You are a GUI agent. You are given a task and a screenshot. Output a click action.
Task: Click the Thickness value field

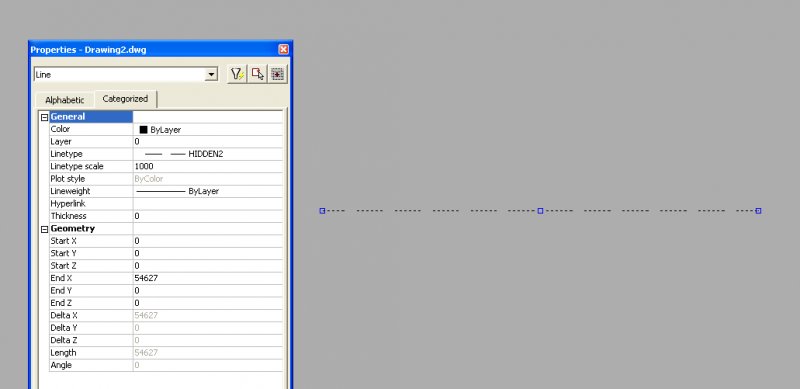208,216
